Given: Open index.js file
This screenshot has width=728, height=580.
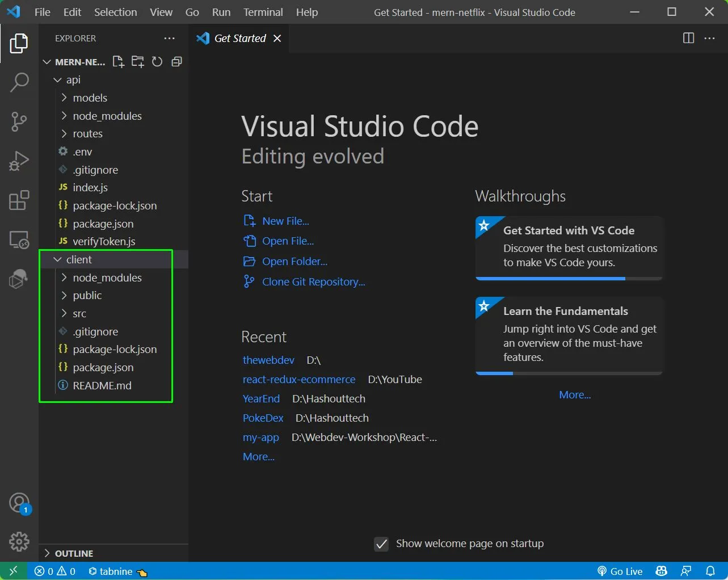Looking at the screenshot, I should click(113, 187).
